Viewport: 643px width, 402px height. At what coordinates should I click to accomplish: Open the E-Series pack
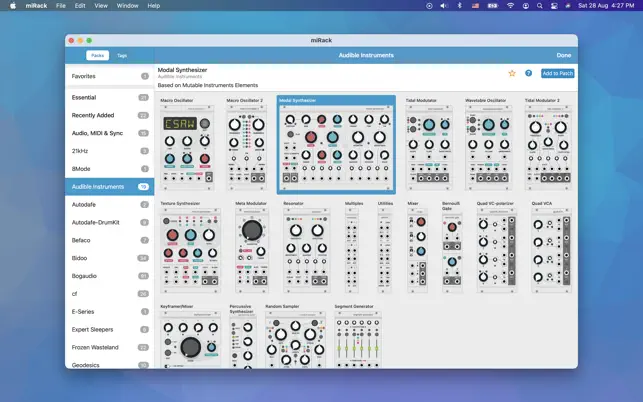109,312
